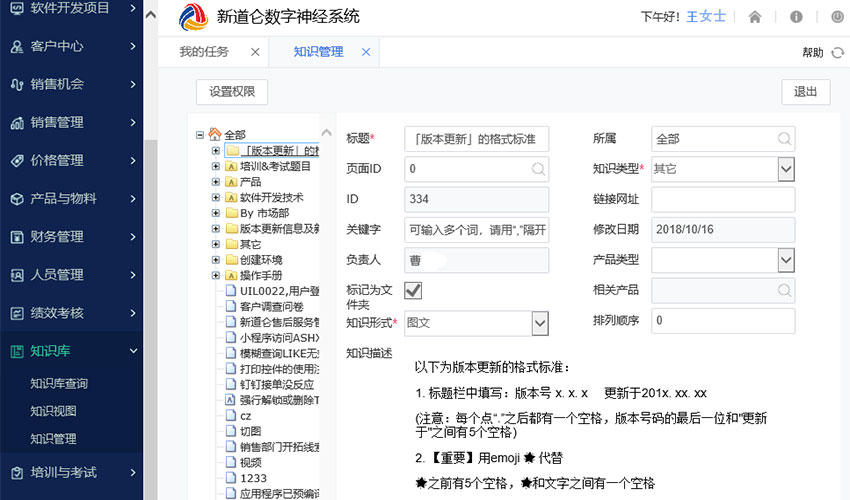The width and height of the screenshot is (850, 500).
Task: Click the search icon in 页面ID field
Action: click(538, 169)
